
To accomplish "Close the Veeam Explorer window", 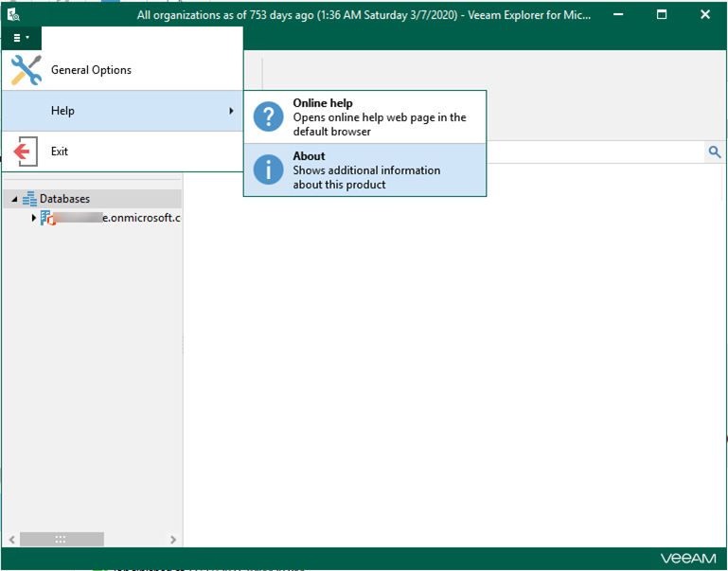I will pyautogui.click(x=705, y=15).
